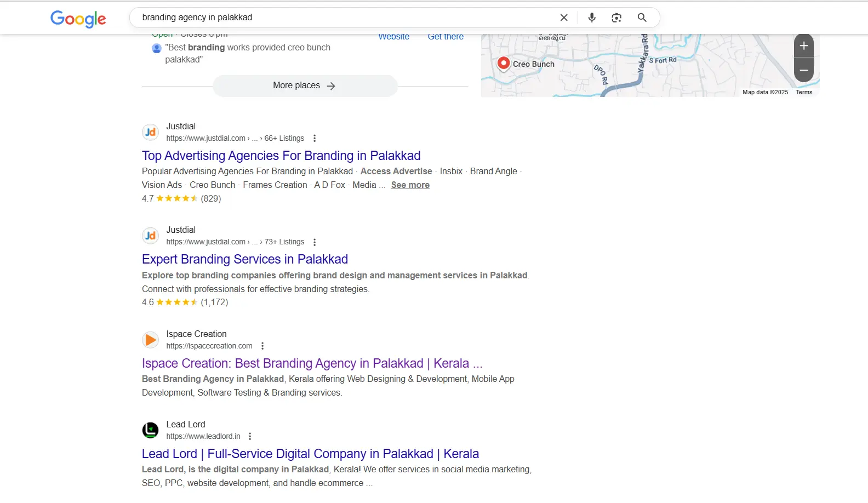Open Lead Lord Full-Service Digital Company link
This screenshot has width=868, height=503.
(x=310, y=454)
